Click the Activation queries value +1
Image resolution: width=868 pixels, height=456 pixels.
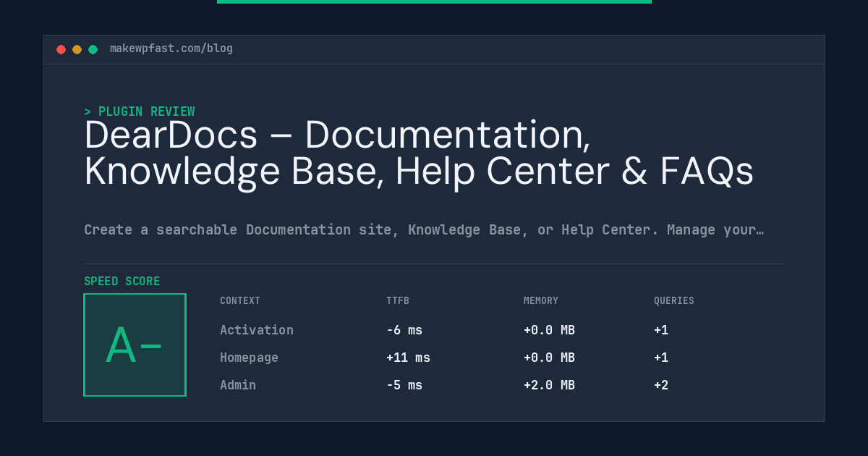[661, 330]
